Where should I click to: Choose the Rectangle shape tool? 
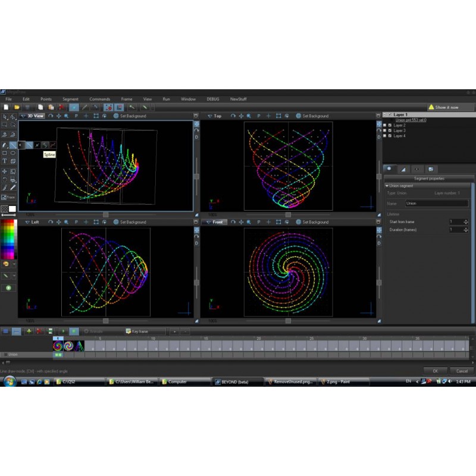tap(5, 153)
